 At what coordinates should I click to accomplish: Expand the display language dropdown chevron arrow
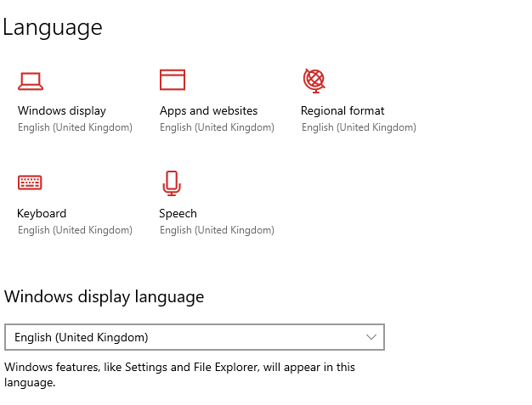[371, 337]
